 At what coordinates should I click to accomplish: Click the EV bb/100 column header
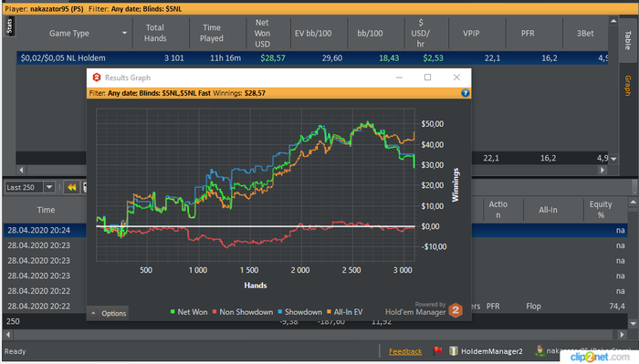[313, 34]
